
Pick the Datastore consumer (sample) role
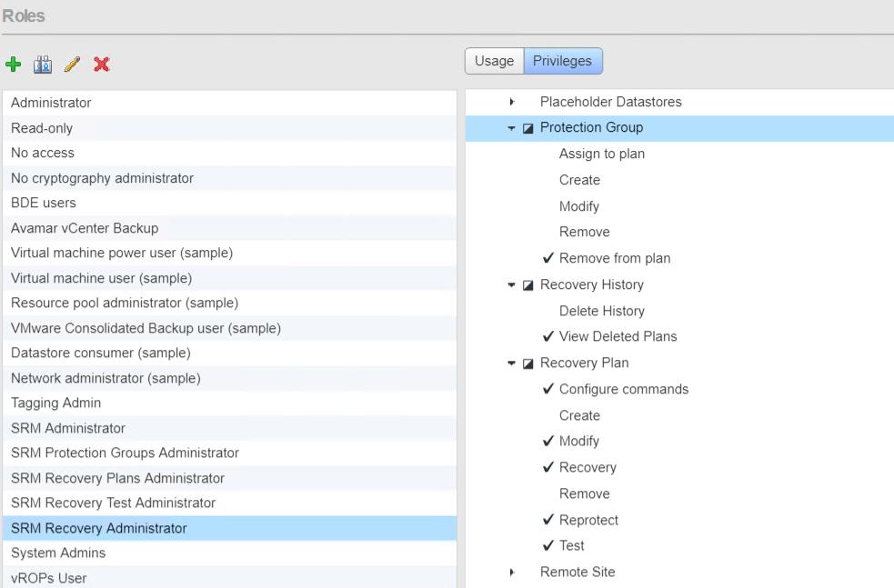tap(230, 354)
